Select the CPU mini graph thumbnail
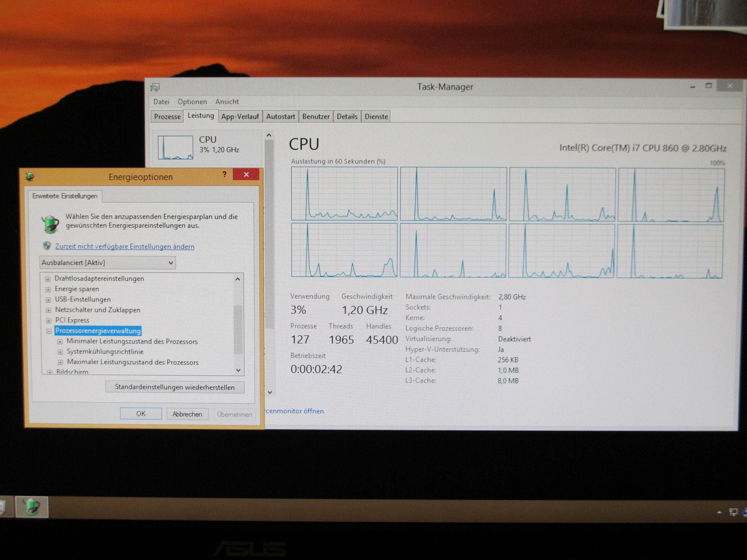747x560 pixels. tap(175, 147)
